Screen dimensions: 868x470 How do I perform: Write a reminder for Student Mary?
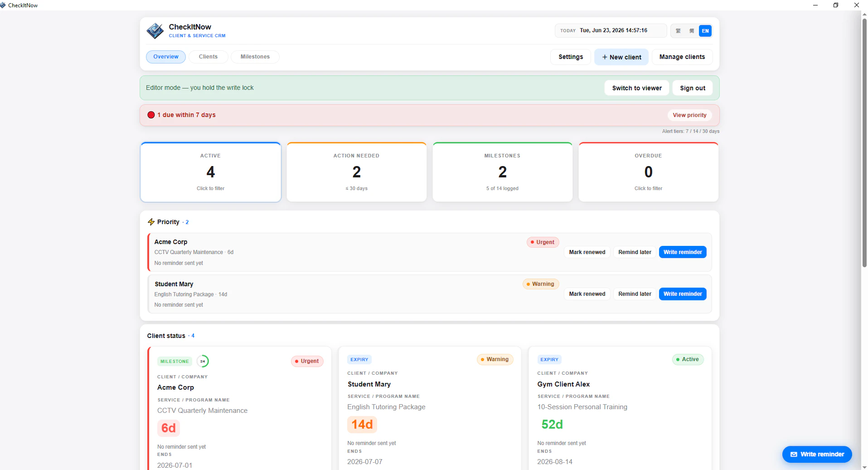tap(683, 294)
